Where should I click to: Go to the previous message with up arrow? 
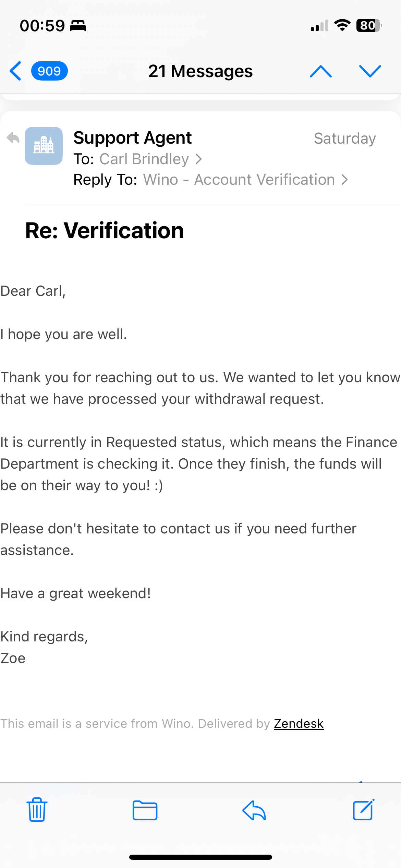coord(320,71)
